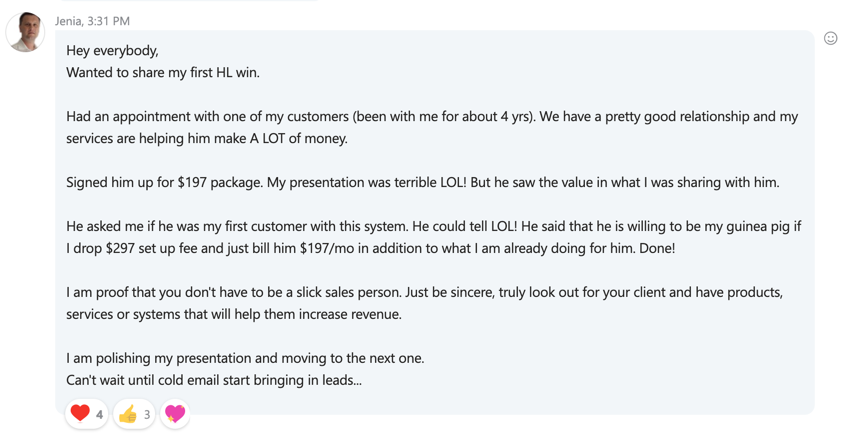Click the "polishing my presentation" line

245,358
